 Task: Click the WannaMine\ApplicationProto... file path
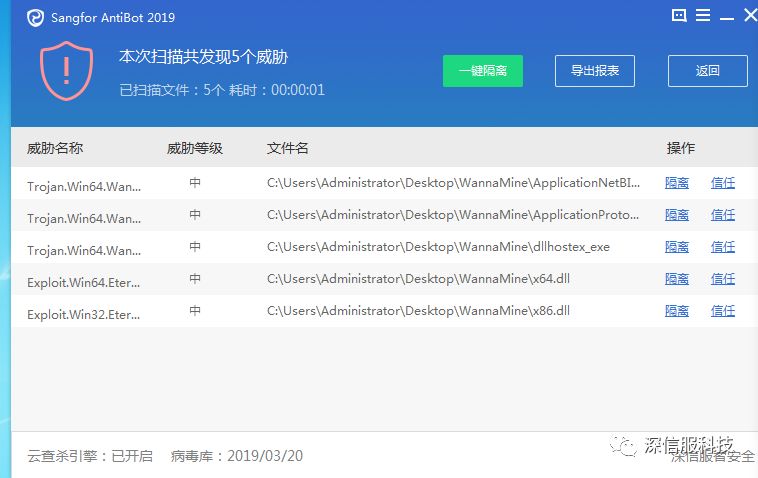(x=452, y=215)
